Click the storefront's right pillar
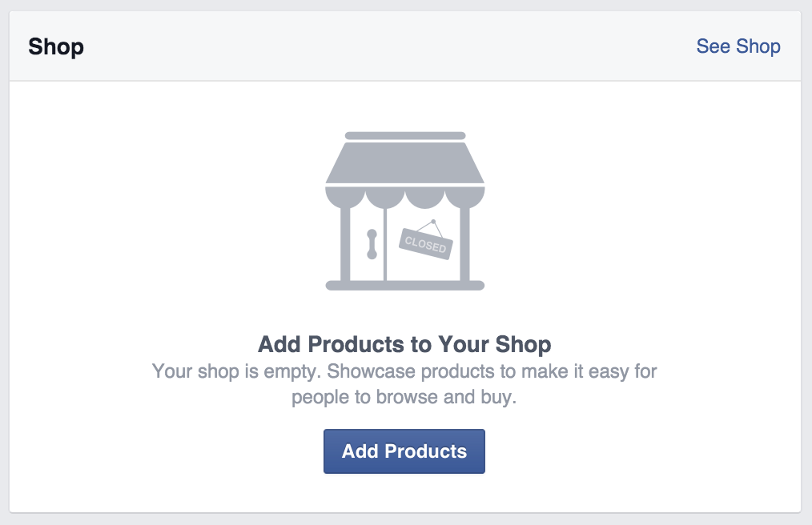 (464, 244)
